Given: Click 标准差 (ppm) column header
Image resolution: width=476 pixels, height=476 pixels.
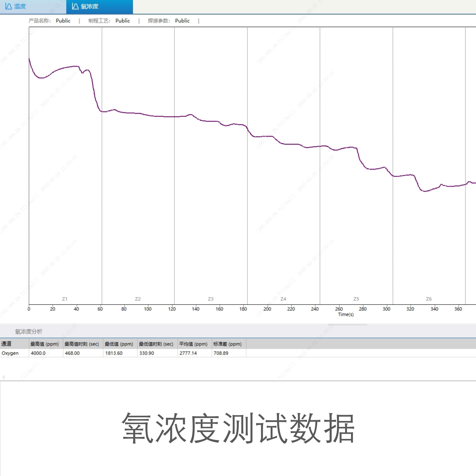Looking at the screenshot, I should [x=227, y=344].
